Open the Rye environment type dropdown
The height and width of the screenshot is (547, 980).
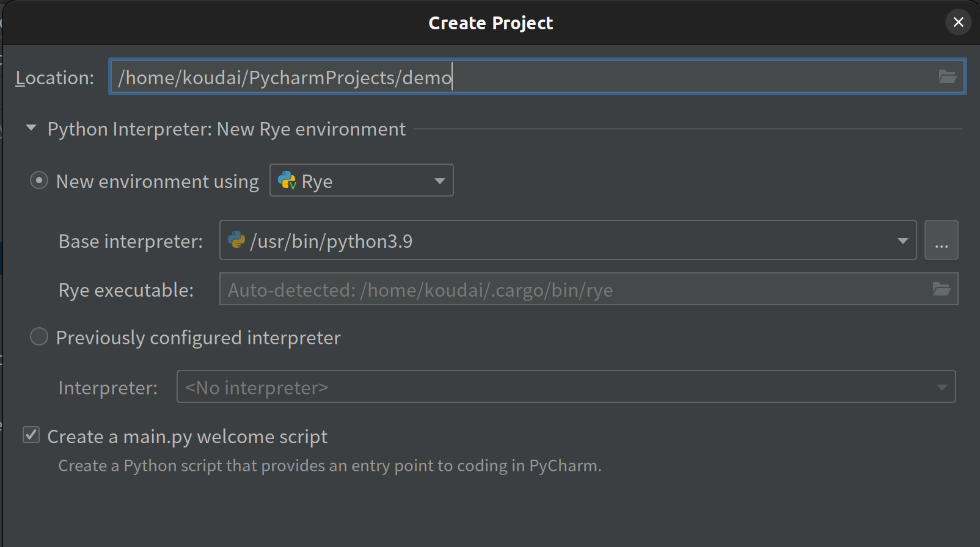[439, 181]
